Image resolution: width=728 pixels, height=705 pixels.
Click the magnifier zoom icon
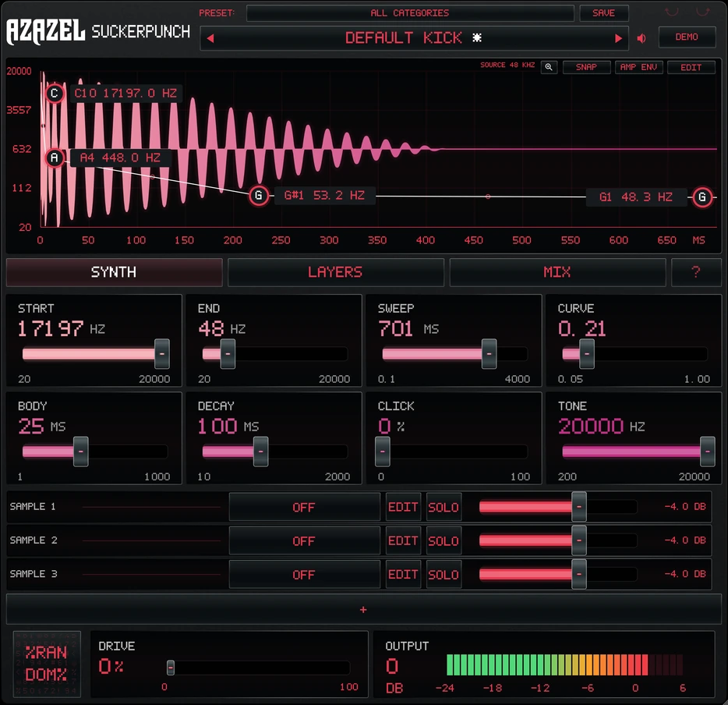(549, 67)
